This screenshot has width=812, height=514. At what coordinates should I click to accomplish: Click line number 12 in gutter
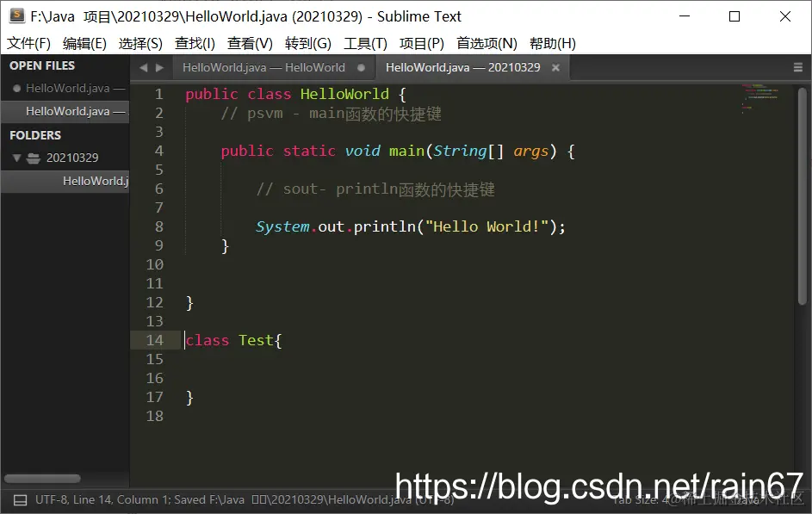point(155,302)
